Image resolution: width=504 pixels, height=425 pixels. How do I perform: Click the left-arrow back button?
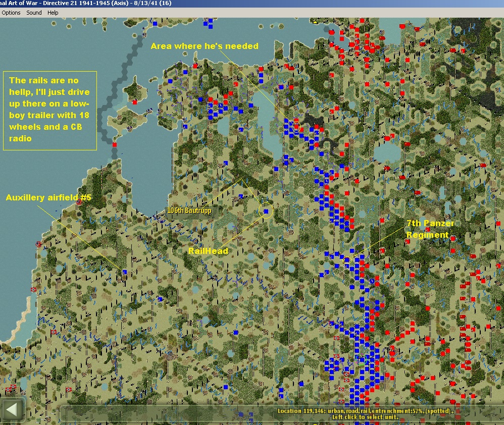point(12,409)
